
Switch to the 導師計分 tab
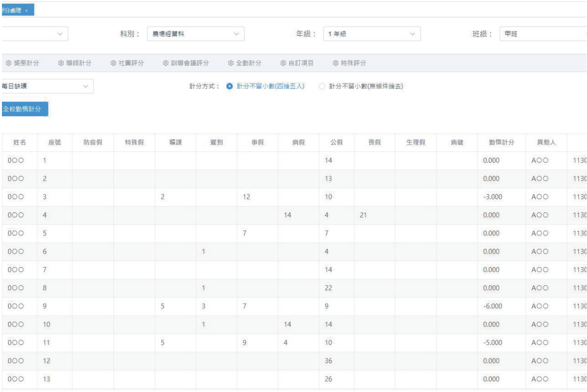click(x=75, y=63)
